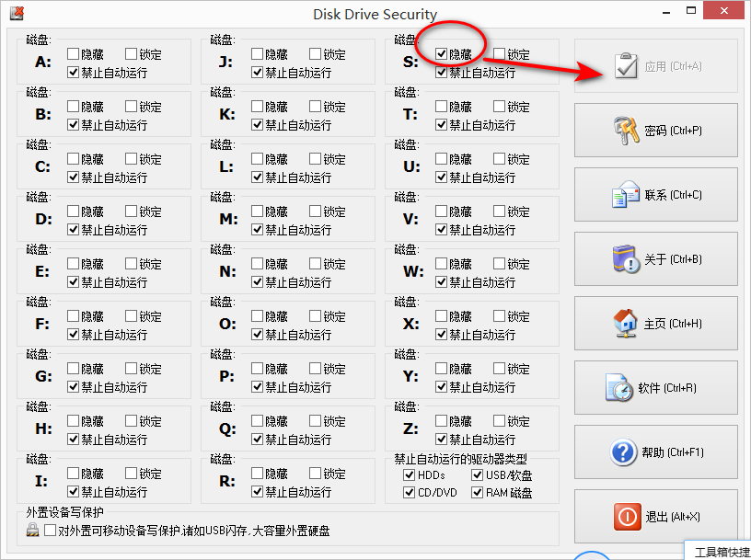Click the 禁止自动运行的驱动器类型 group title

460,460
